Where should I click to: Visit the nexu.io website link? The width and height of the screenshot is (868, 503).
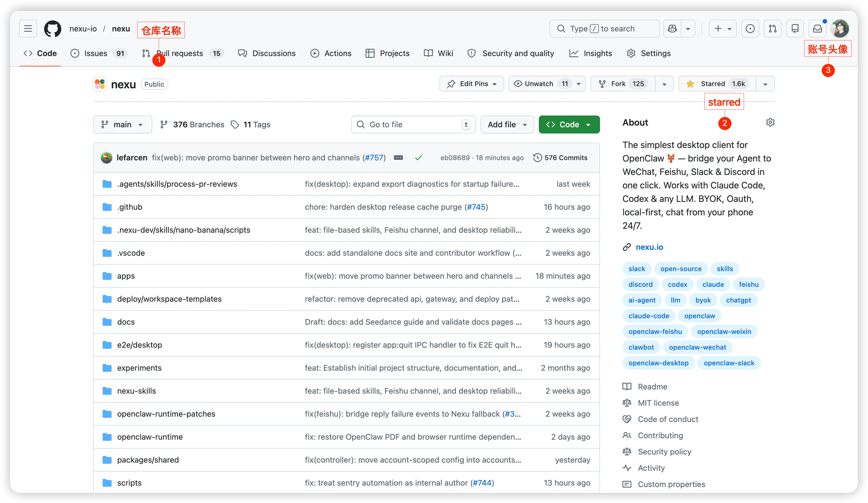[649, 247]
